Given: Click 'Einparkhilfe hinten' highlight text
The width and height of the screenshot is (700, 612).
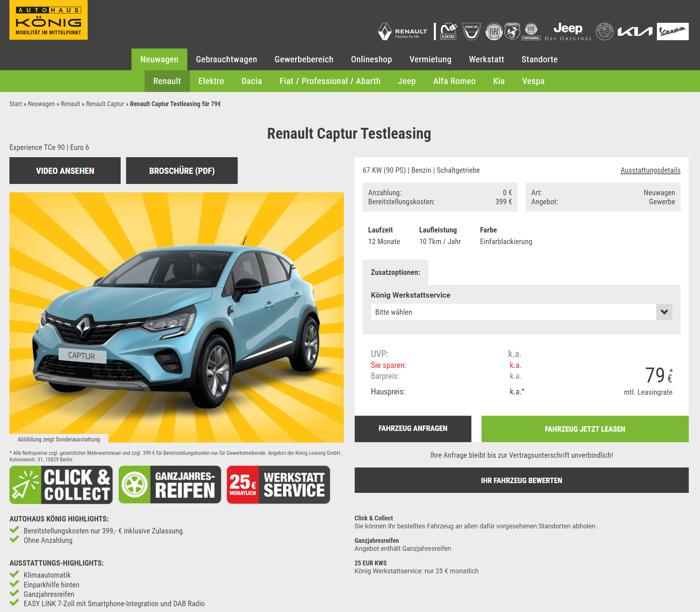Looking at the screenshot, I should [51, 585].
